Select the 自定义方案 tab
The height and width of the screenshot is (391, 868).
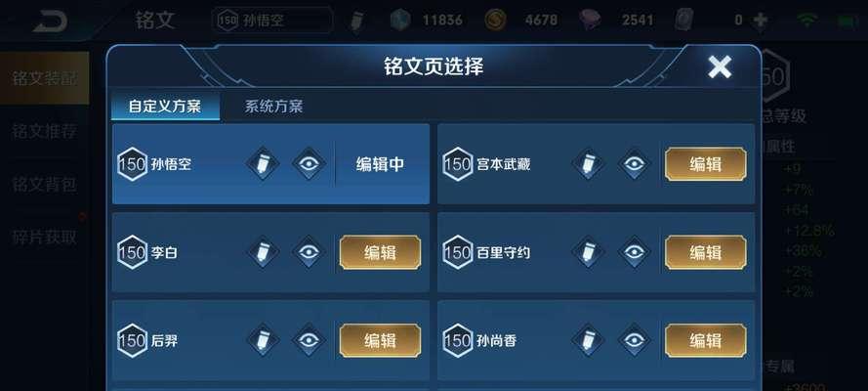[165, 107]
